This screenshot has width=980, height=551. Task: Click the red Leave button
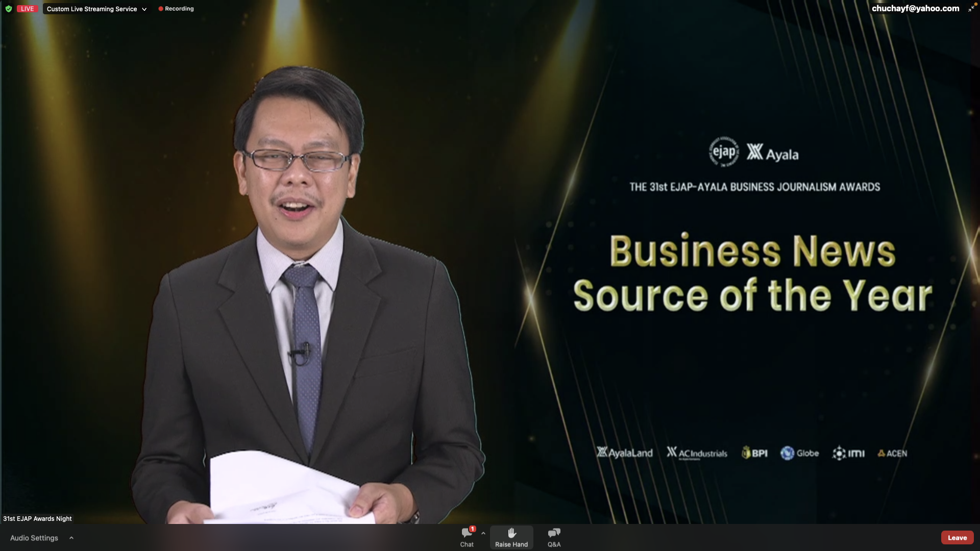tap(957, 538)
